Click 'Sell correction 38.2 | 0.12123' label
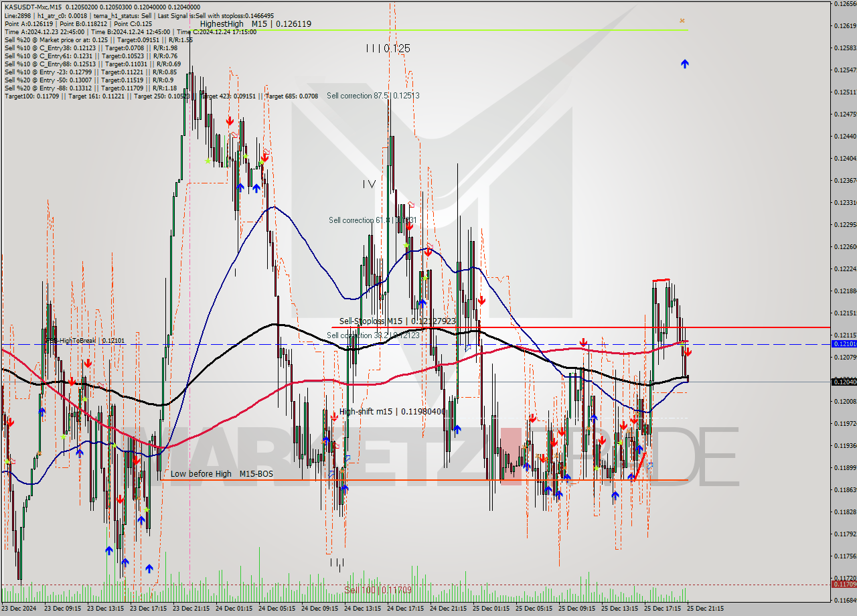 [373, 335]
